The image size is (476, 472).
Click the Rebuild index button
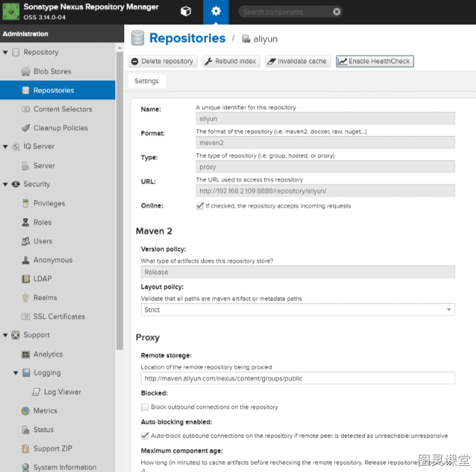(x=231, y=61)
